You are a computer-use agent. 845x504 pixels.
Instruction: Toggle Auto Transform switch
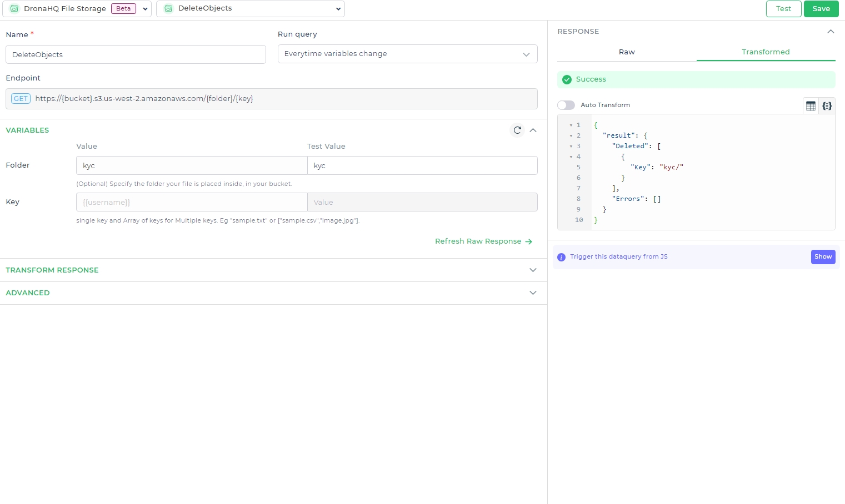(x=566, y=105)
